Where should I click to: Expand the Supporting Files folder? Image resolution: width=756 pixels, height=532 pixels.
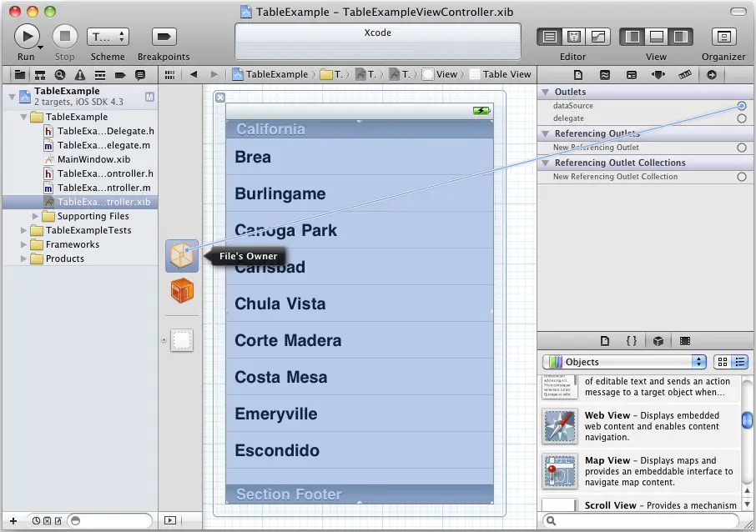(36, 216)
